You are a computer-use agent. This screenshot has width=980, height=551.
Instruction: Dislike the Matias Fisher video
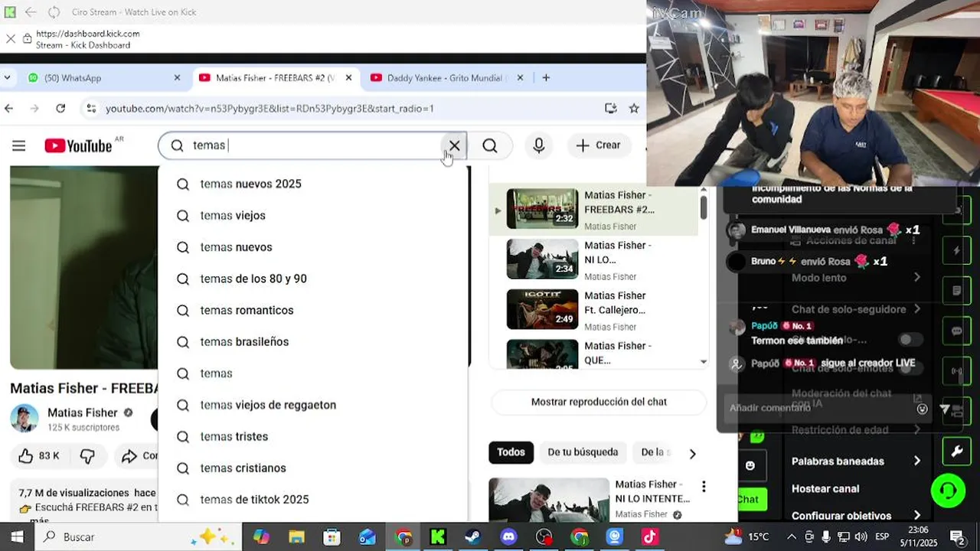tap(87, 456)
